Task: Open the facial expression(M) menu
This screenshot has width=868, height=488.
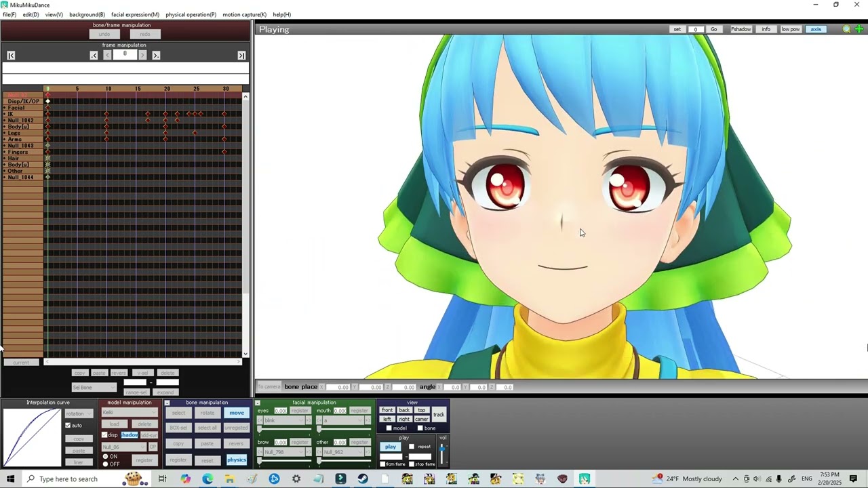Action: coord(135,14)
